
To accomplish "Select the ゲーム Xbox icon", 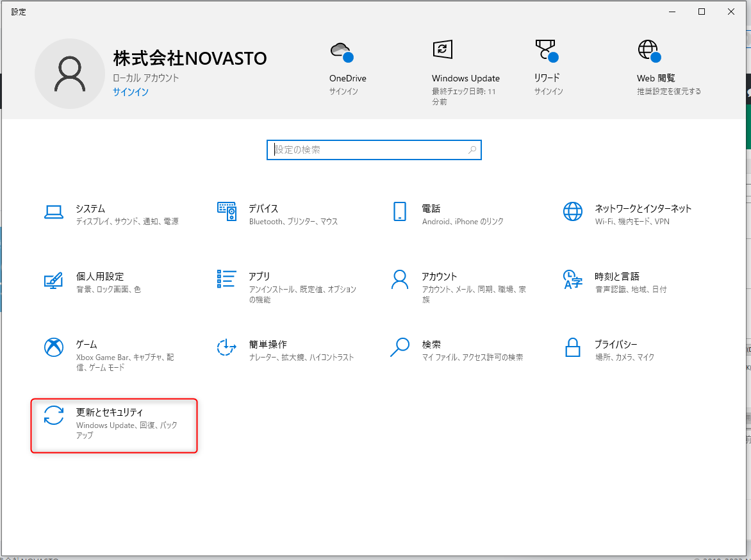I will 54,347.
